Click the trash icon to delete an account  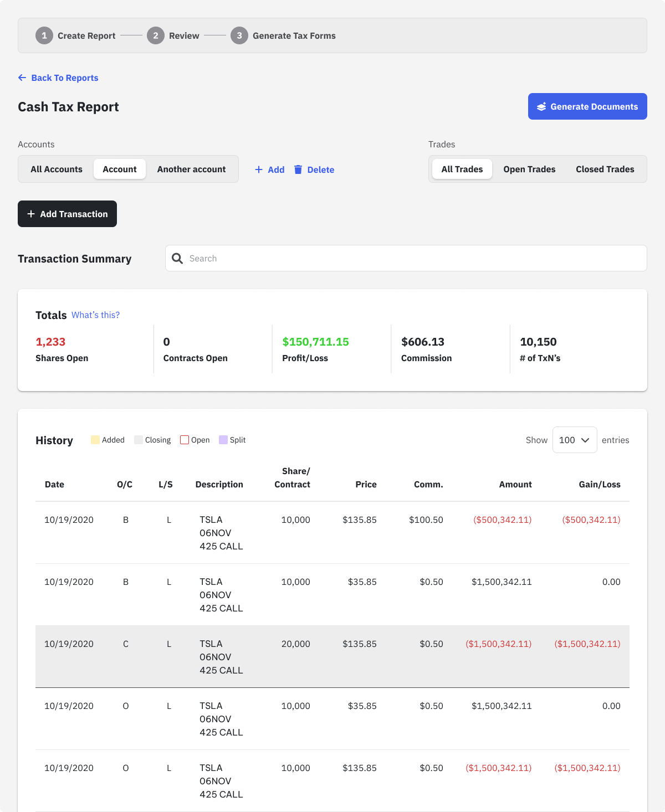[x=299, y=169]
